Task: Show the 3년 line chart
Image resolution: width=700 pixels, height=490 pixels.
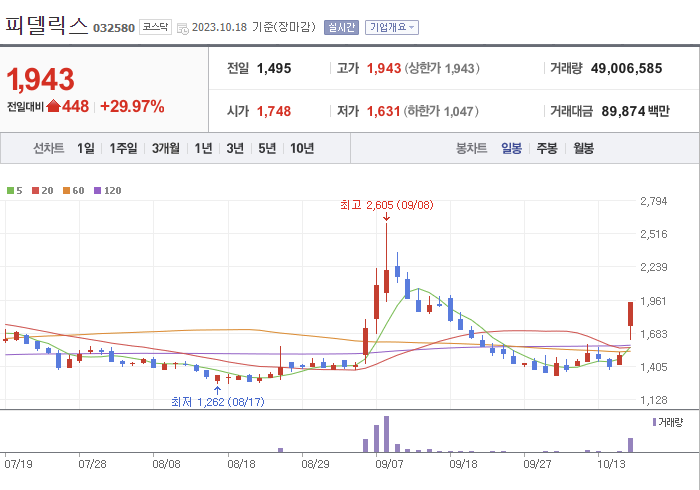Action: (235, 148)
